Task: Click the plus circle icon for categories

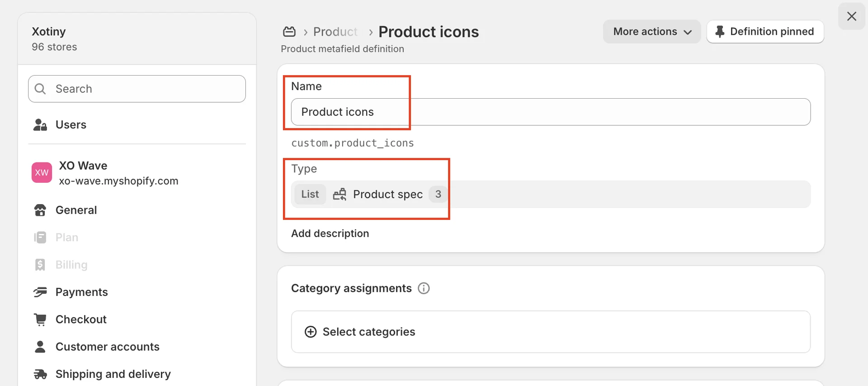Action: tap(311, 332)
